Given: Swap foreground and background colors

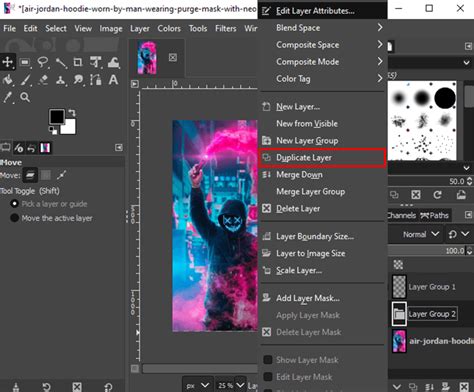Looking at the screenshot, I should (x=72, y=113).
